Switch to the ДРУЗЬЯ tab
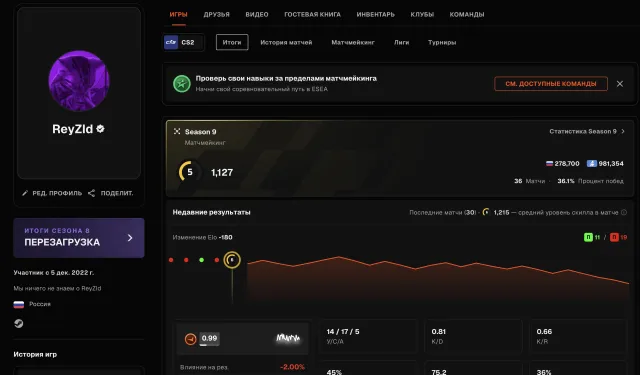 [x=216, y=14]
